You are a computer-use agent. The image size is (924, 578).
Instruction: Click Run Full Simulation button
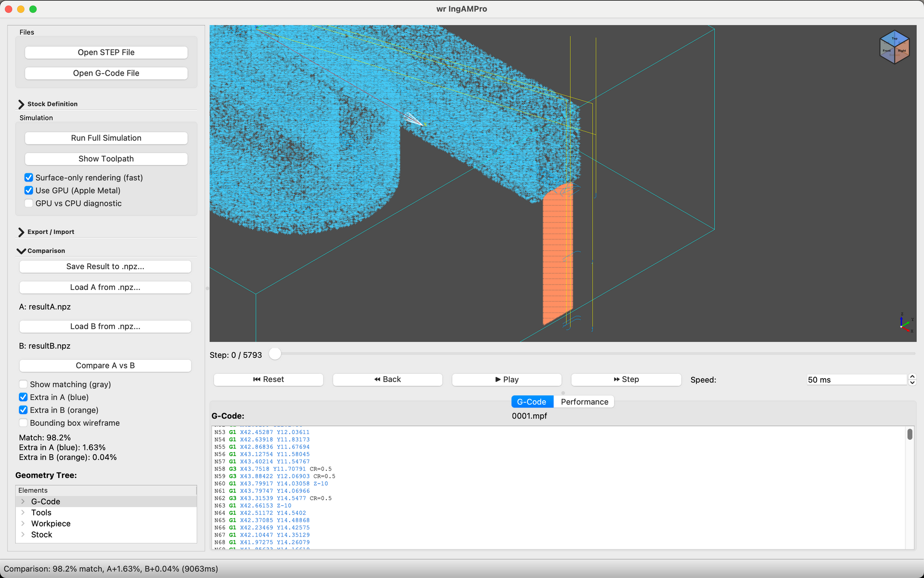[106, 138]
